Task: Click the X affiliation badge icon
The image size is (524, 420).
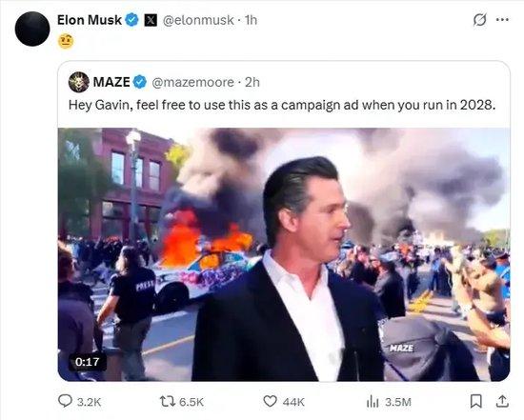Action: coord(151,20)
